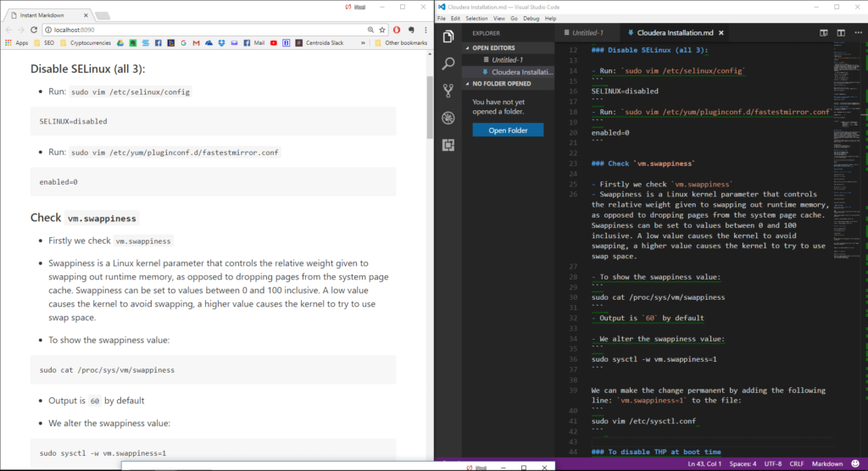Click the Chrome page vertical scrollbar thumb

coord(430,108)
